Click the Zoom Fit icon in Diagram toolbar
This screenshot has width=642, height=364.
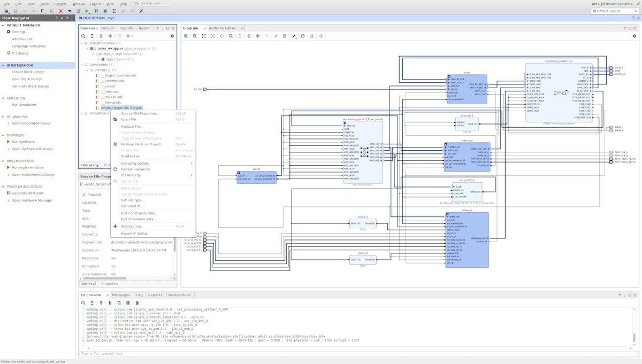point(204,36)
